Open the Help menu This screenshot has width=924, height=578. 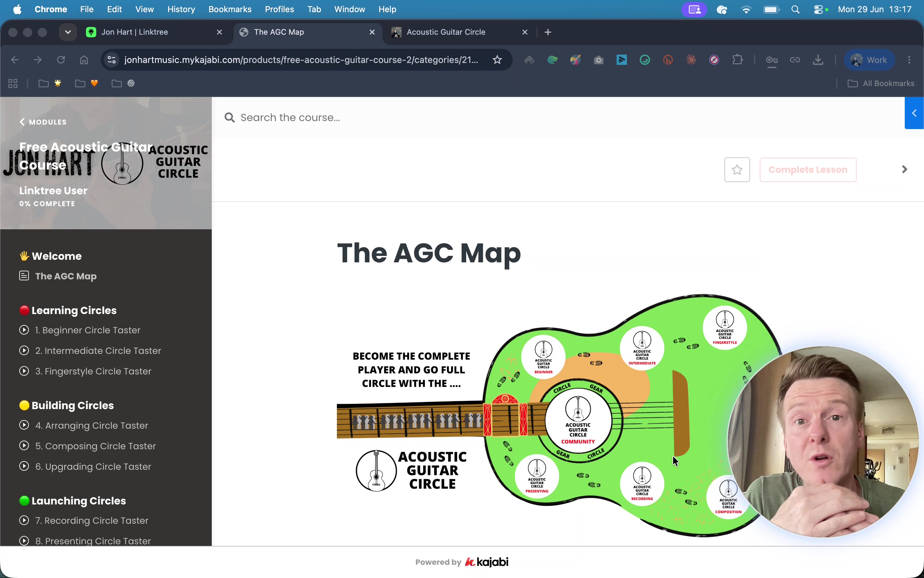point(387,9)
